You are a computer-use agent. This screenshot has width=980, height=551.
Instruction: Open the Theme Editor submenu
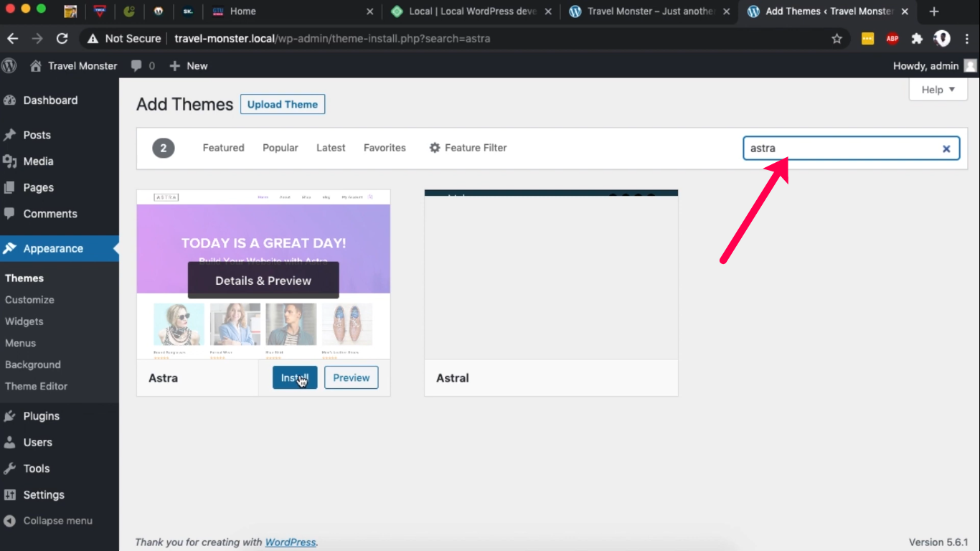click(x=37, y=386)
